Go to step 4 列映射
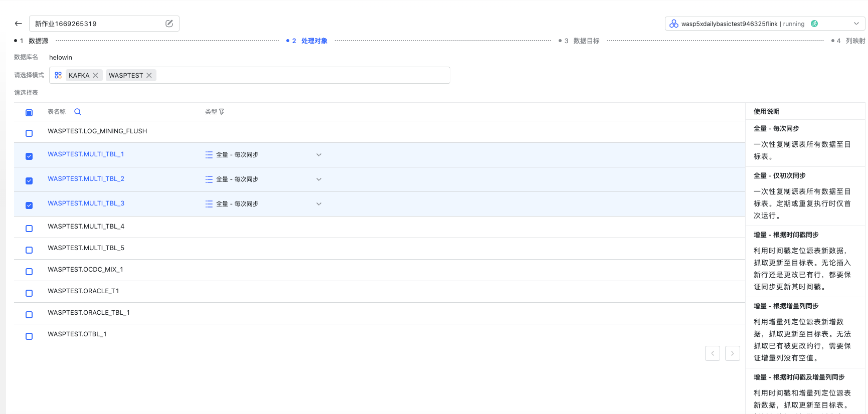The image size is (868, 414). (848, 41)
